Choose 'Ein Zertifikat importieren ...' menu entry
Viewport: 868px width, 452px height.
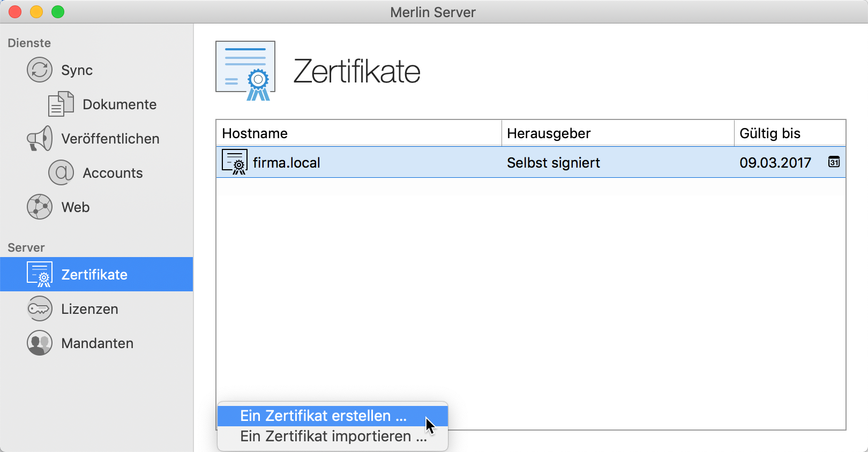pyautogui.click(x=332, y=436)
